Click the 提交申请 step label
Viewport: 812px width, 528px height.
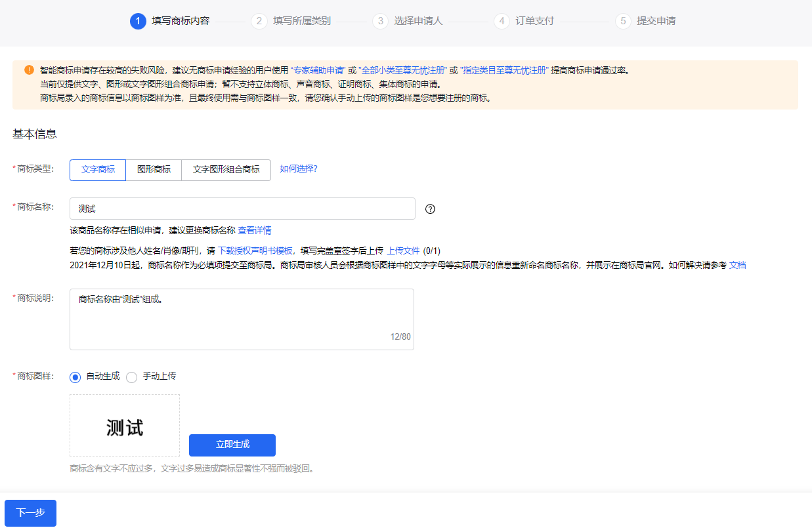(x=656, y=21)
